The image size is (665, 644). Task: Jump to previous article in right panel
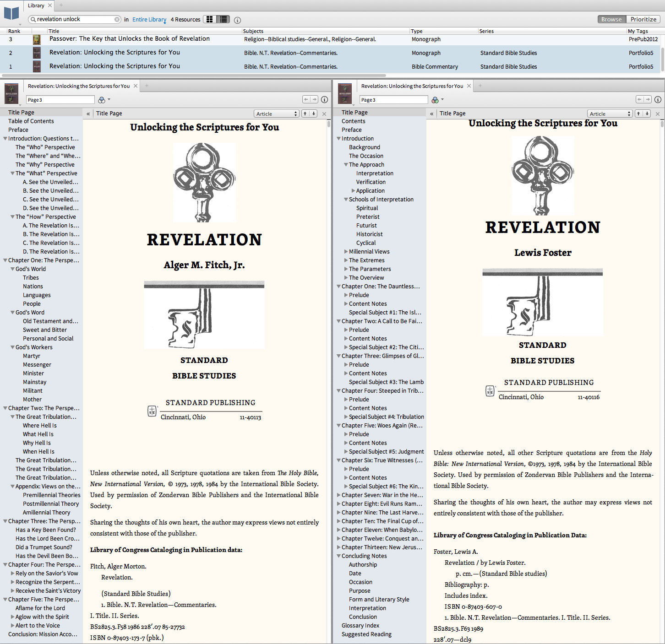point(638,114)
